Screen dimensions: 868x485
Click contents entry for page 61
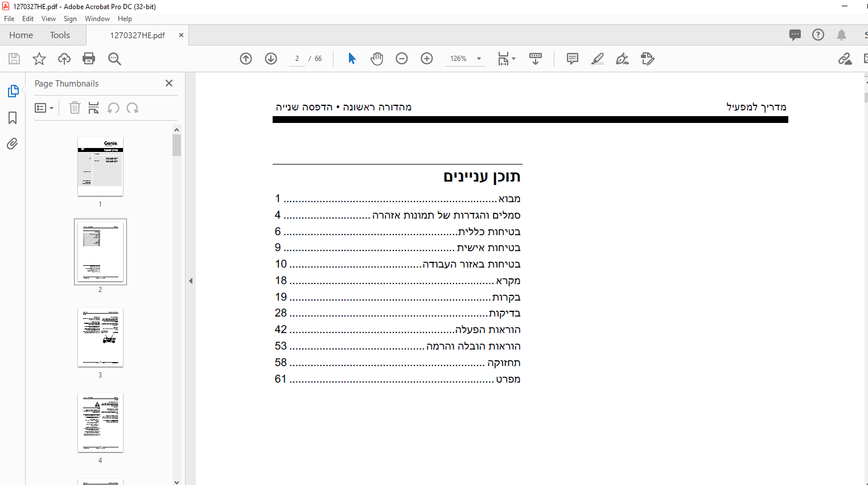point(397,379)
